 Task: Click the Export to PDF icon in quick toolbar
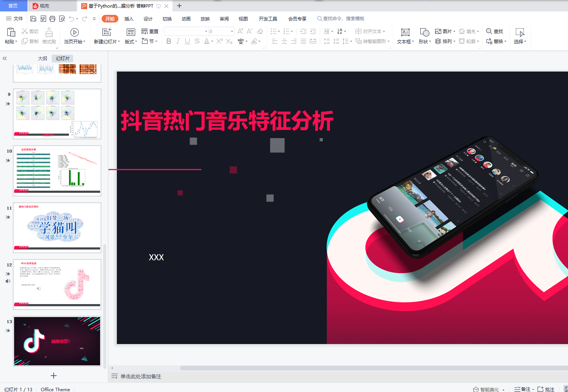pyautogui.click(x=43, y=19)
